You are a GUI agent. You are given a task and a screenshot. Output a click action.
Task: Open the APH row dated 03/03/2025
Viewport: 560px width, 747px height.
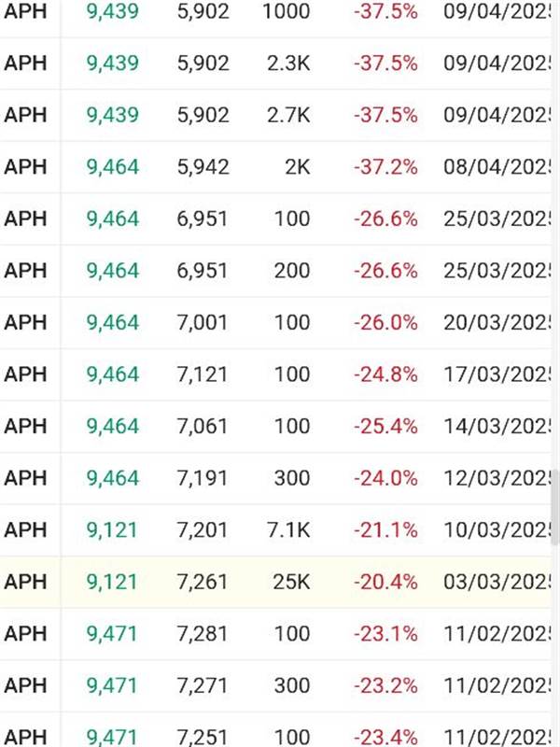pos(25,582)
